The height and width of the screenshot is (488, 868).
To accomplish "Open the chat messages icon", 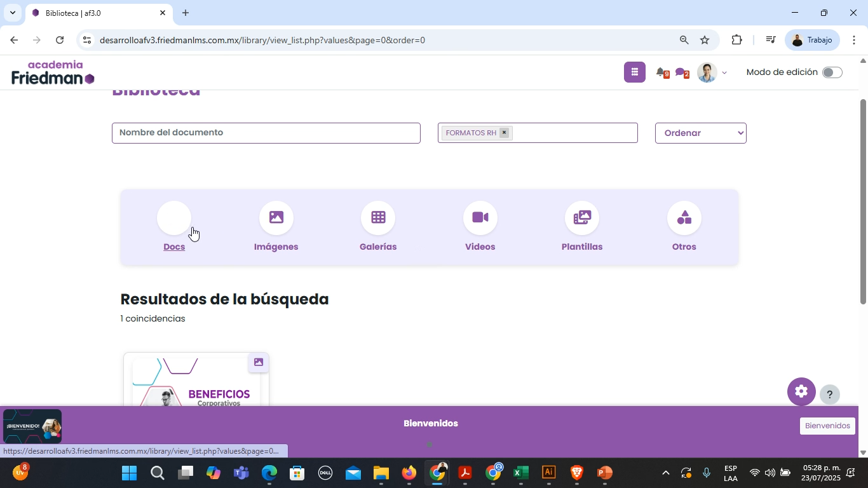I will [681, 72].
